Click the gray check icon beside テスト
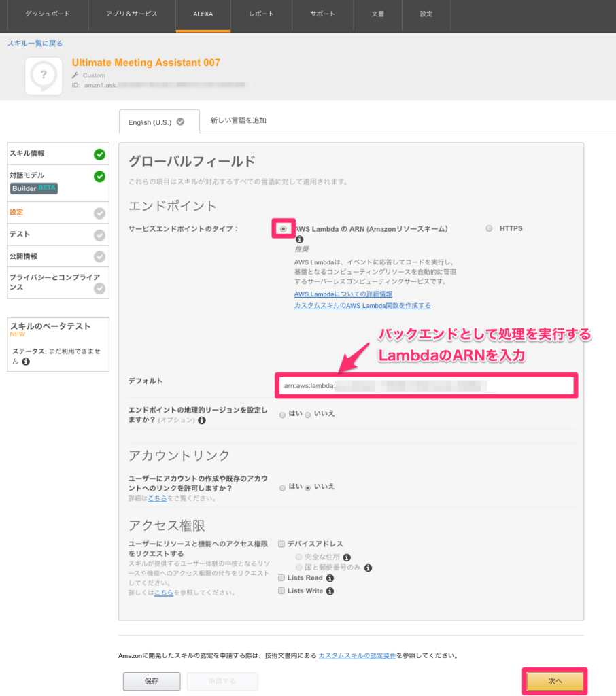 [99, 235]
